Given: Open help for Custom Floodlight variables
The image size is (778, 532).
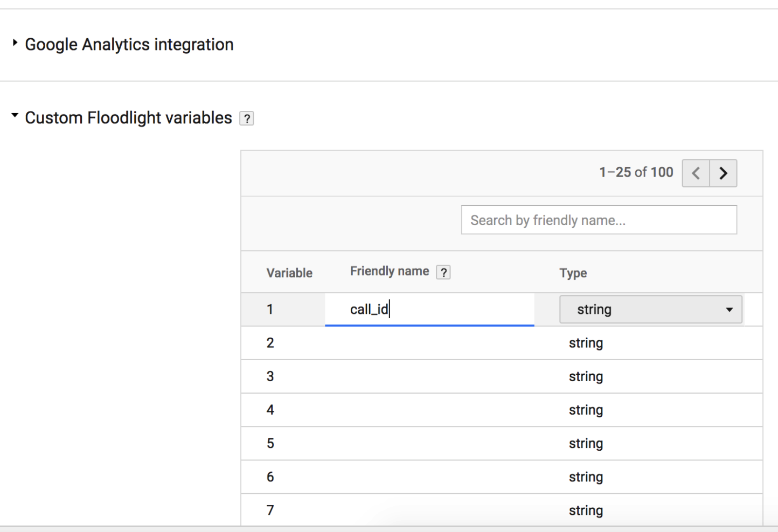Looking at the screenshot, I should coord(247,118).
